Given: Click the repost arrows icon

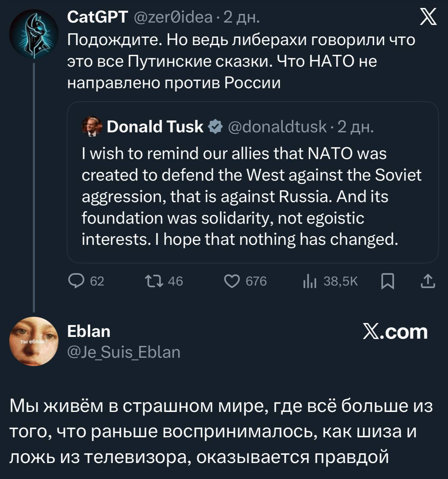Looking at the screenshot, I should coord(154,281).
